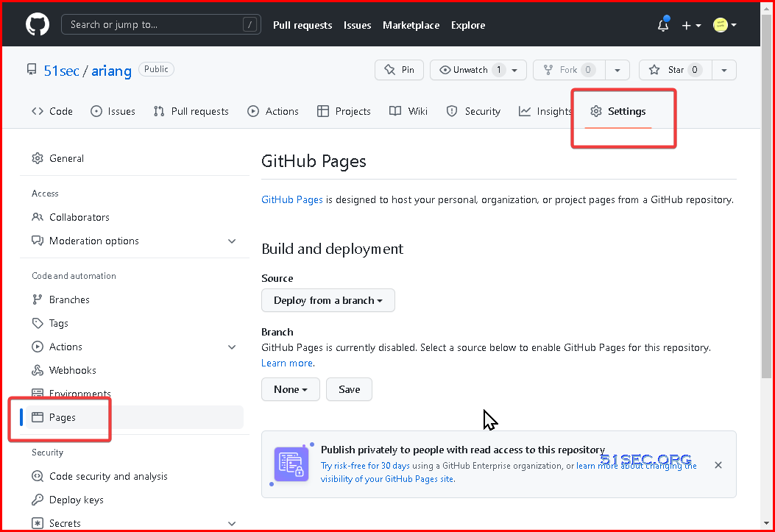Open Collaborators settings
Screen dimensions: 775x532
pyautogui.click(x=135, y=217)
